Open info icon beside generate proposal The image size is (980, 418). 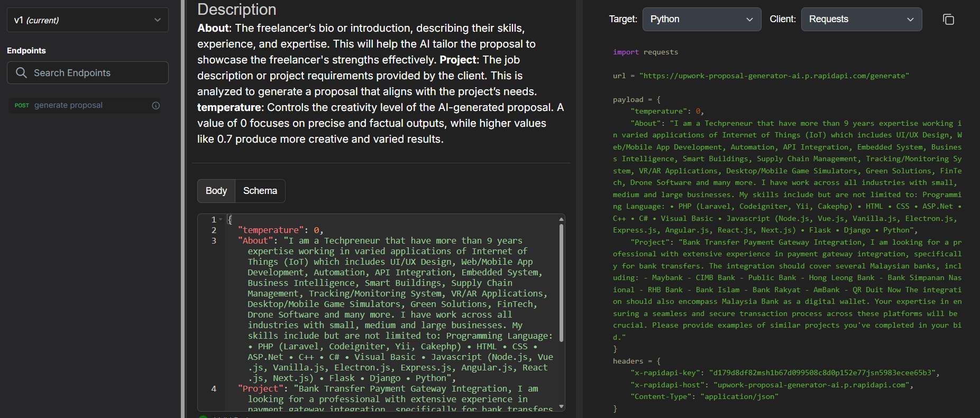click(x=156, y=105)
